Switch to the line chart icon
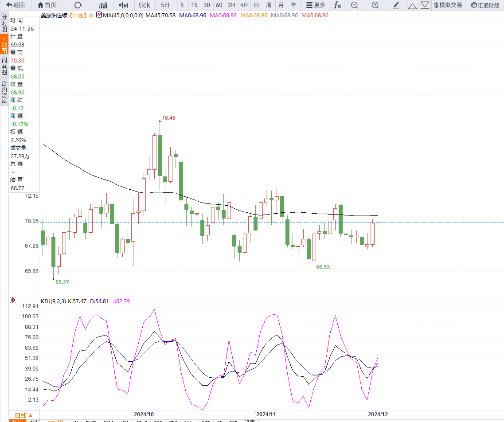 click(x=103, y=5)
